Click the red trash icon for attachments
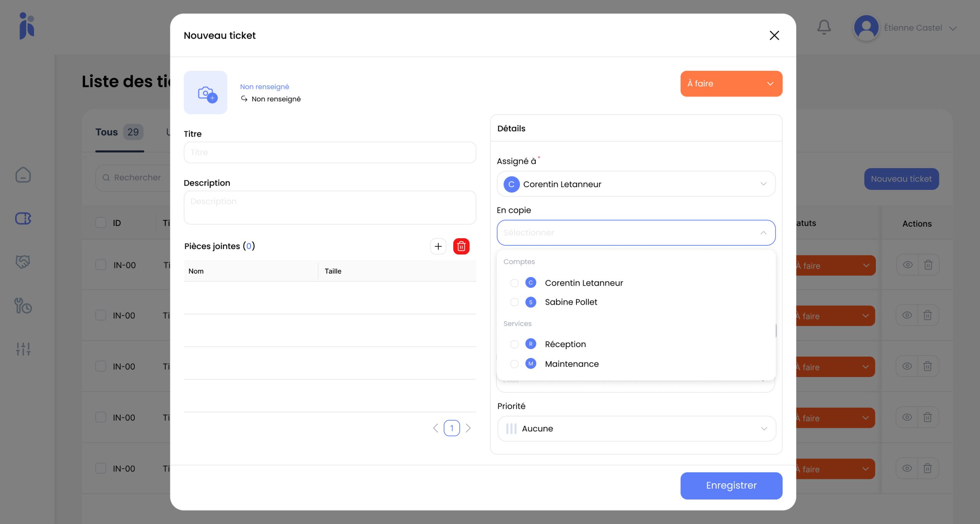This screenshot has width=980, height=524. (x=461, y=246)
